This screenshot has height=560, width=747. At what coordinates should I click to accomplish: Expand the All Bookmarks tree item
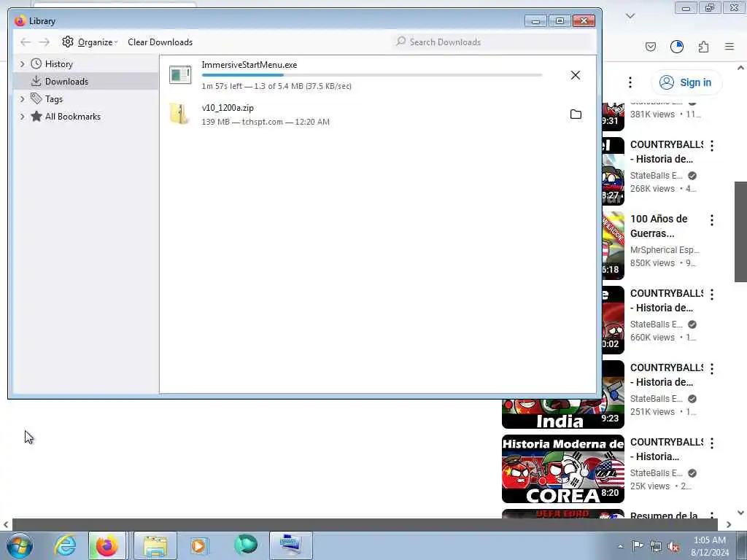click(22, 117)
